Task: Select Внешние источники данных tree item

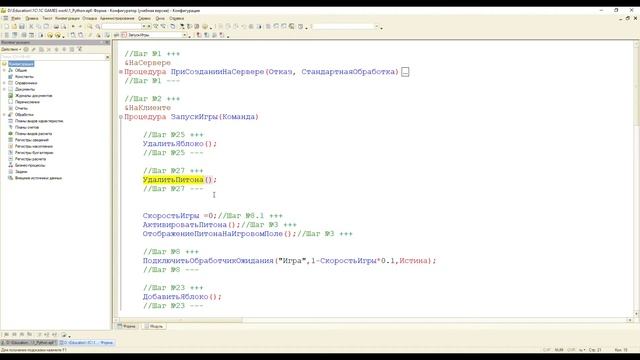Action: click(x=38, y=178)
